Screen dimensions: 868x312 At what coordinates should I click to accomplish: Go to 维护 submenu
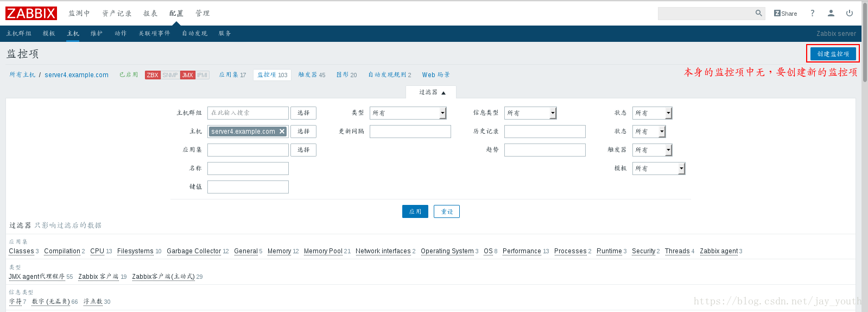pyautogui.click(x=97, y=34)
